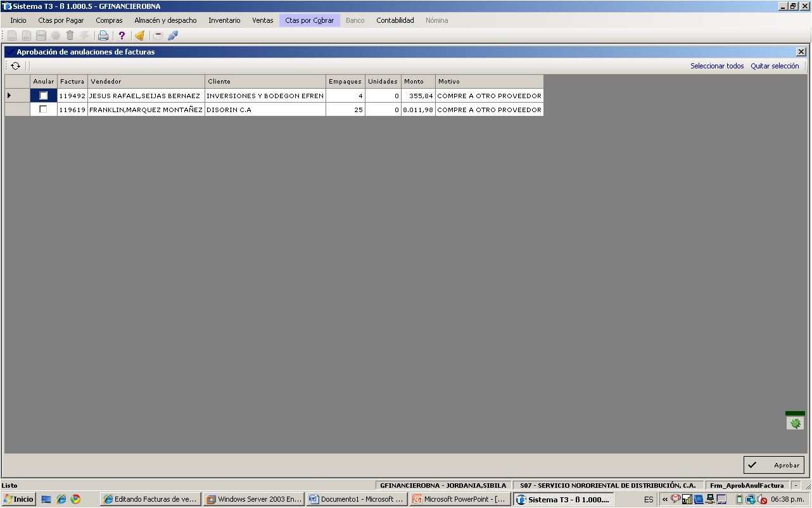The width and height of the screenshot is (812, 508).
Task: Click the grayed trash can delete icon
Action: click(70, 35)
